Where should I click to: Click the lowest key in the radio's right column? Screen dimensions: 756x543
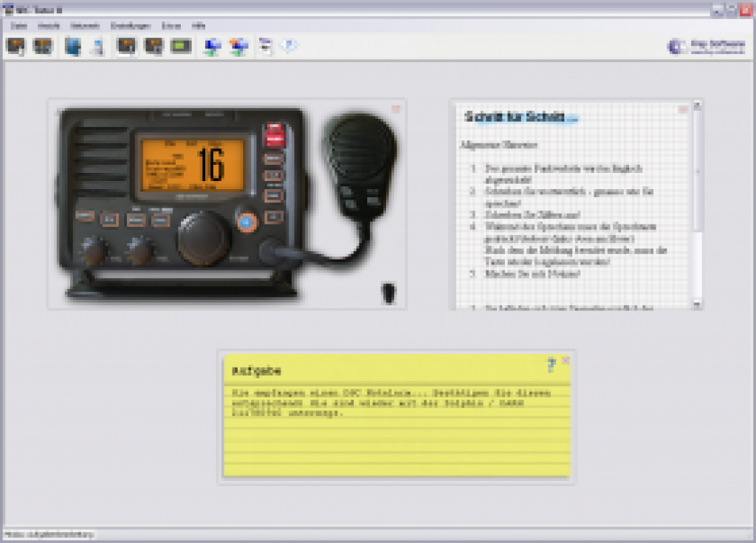point(274,218)
